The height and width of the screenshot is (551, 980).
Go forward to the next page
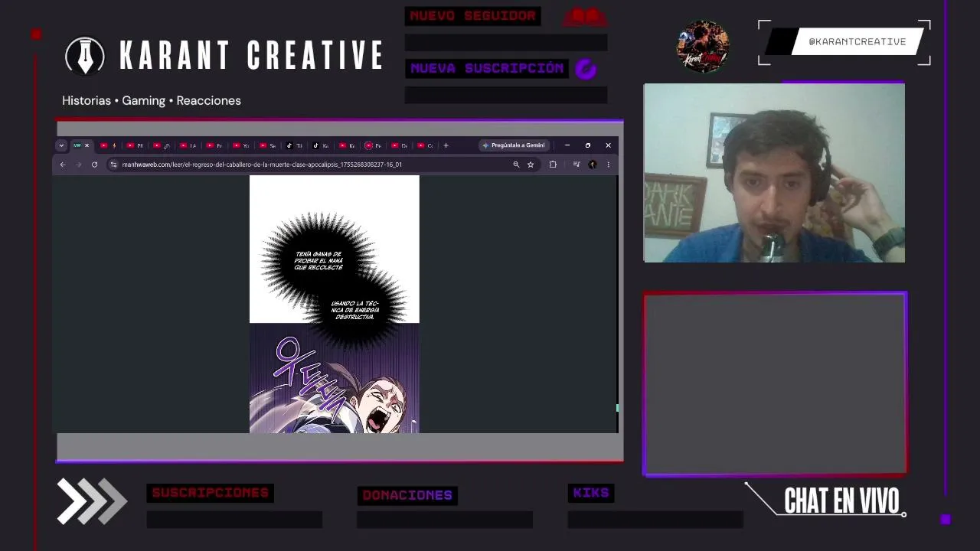pos(78,165)
